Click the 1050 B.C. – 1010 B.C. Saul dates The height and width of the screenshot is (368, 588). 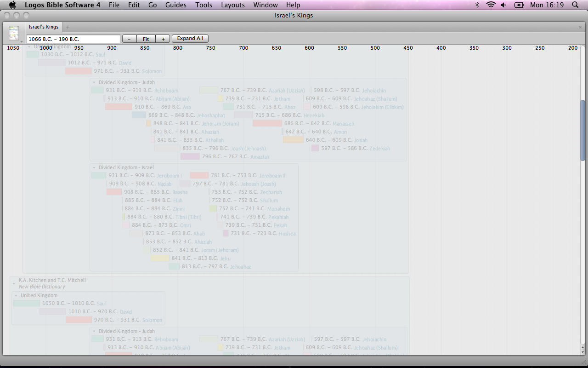point(68,303)
